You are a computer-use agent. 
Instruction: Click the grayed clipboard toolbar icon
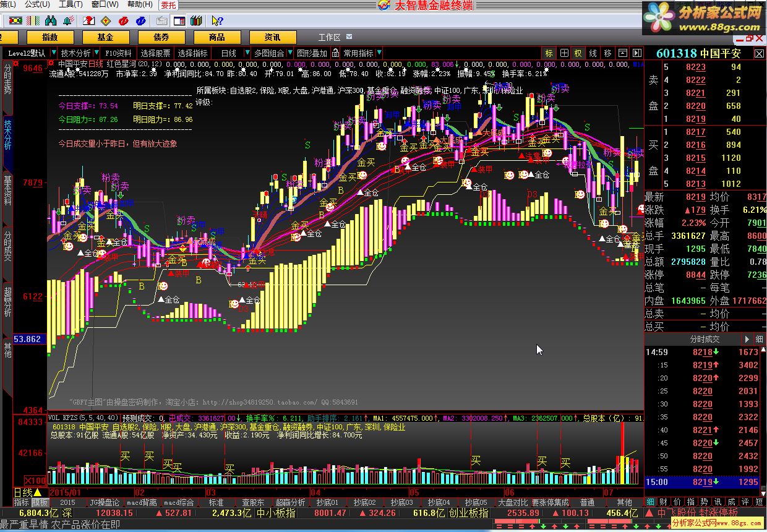click(x=161, y=20)
